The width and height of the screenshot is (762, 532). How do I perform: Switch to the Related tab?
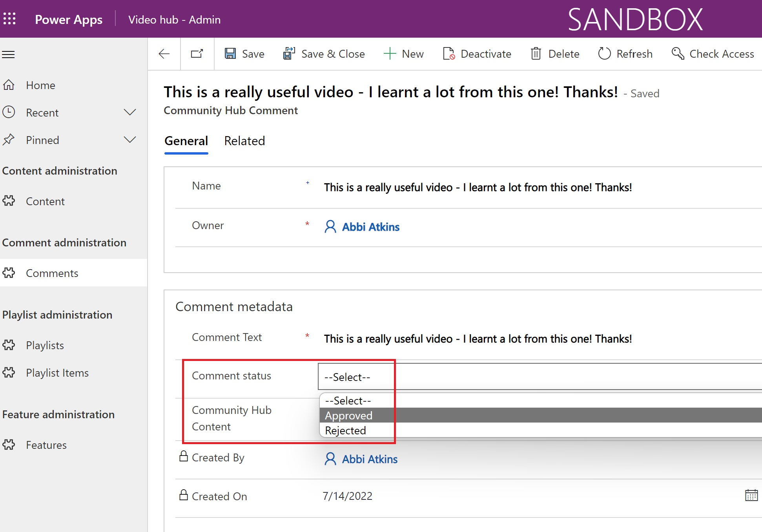coord(245,141)
